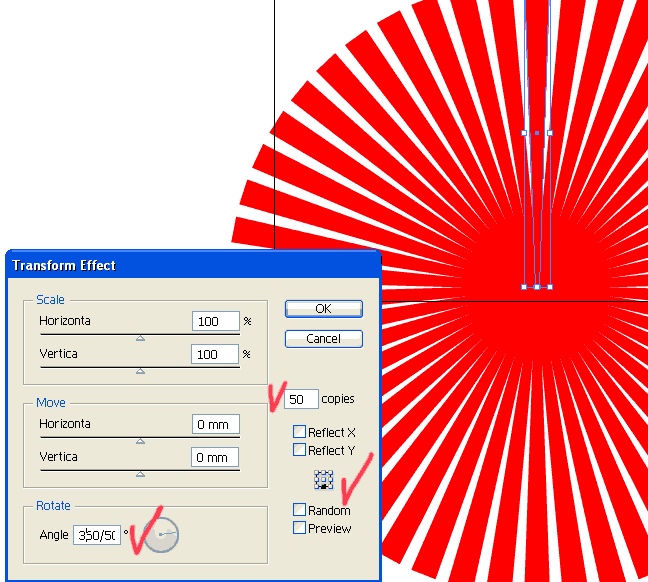Click the Scale Vertical percentage field

[x=215, y=354]
